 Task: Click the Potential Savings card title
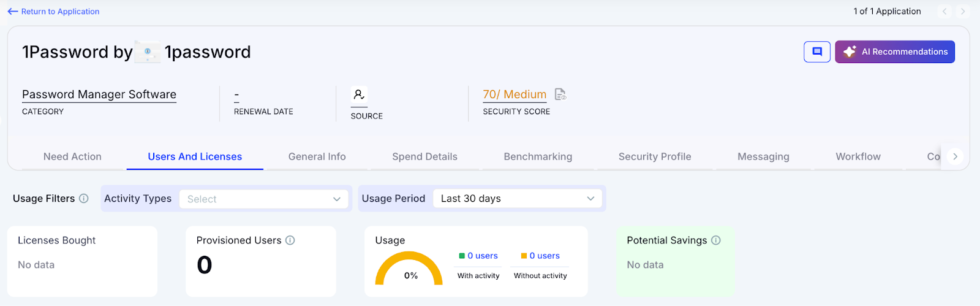click(667, 240)
